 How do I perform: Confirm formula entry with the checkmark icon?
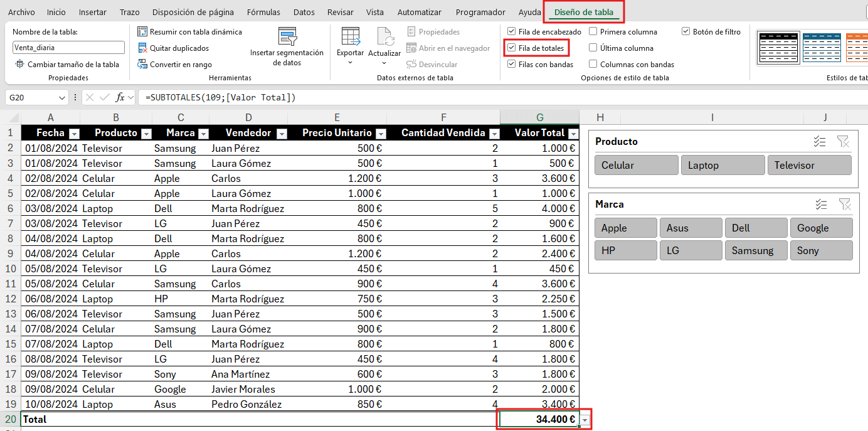[105, 97]
